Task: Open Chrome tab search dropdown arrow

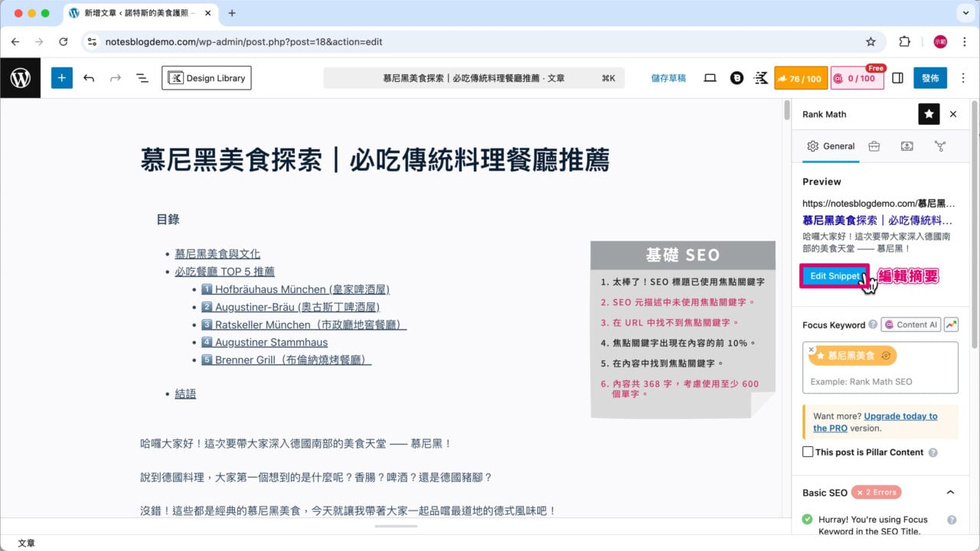Action: point(964,13)
